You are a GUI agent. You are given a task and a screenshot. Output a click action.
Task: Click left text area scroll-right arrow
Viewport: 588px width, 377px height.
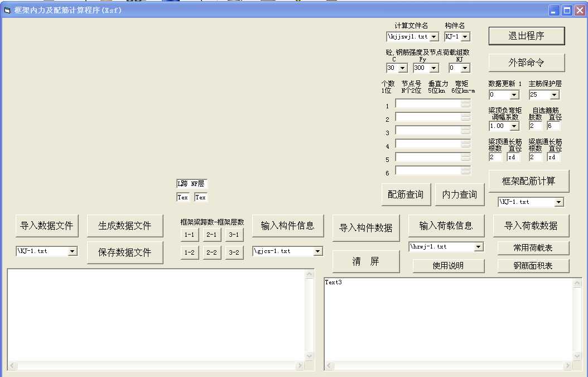click(300, 365)
